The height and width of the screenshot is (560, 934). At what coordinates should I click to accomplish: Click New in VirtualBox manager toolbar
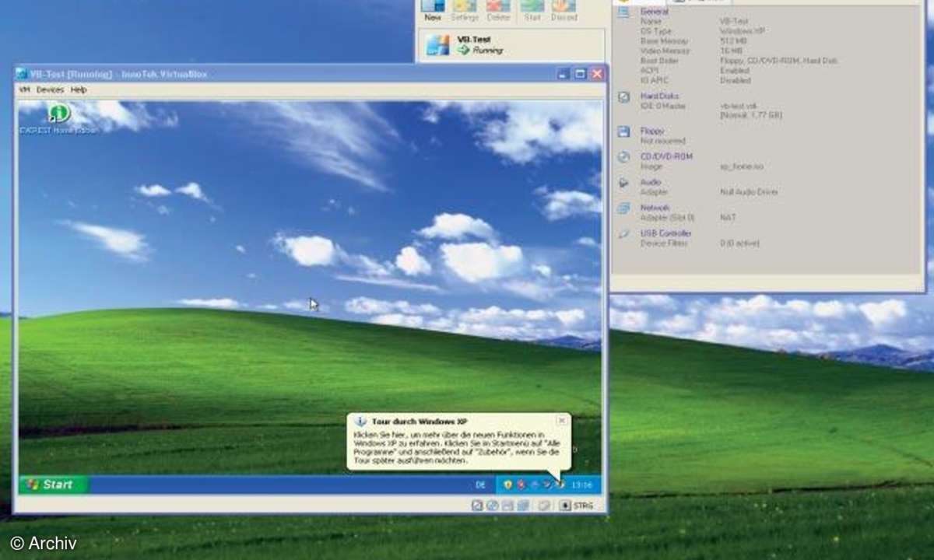pos(433,11)
